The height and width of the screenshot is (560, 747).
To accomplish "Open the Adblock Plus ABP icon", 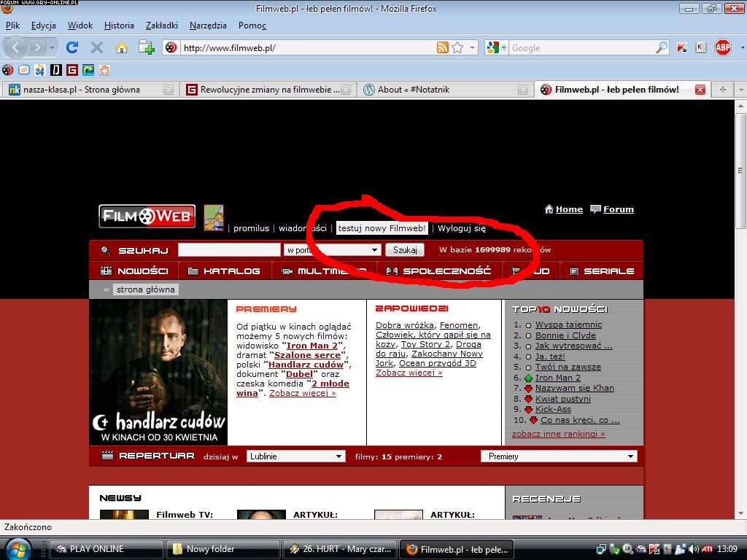I will click(723, 47).
